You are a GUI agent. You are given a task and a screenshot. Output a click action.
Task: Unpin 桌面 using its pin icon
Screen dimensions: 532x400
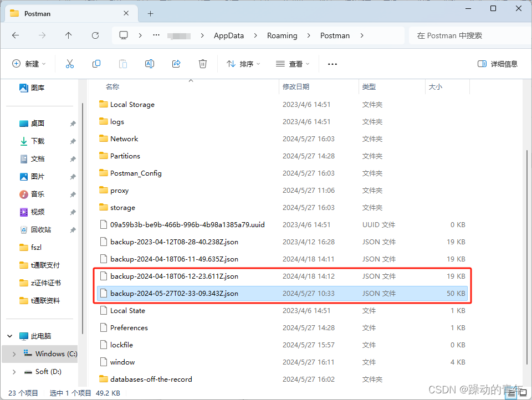(73, 124)
